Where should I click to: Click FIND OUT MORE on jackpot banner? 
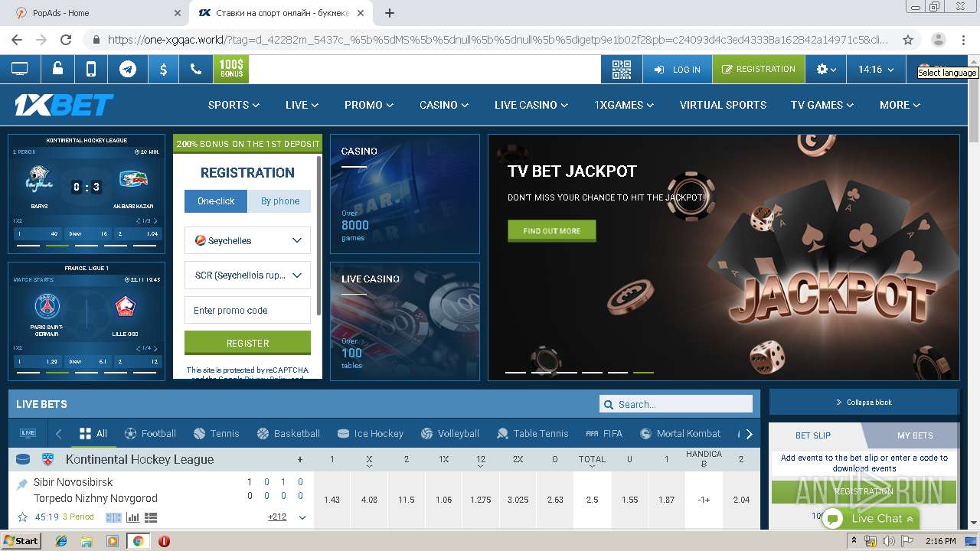pos(551,230)
